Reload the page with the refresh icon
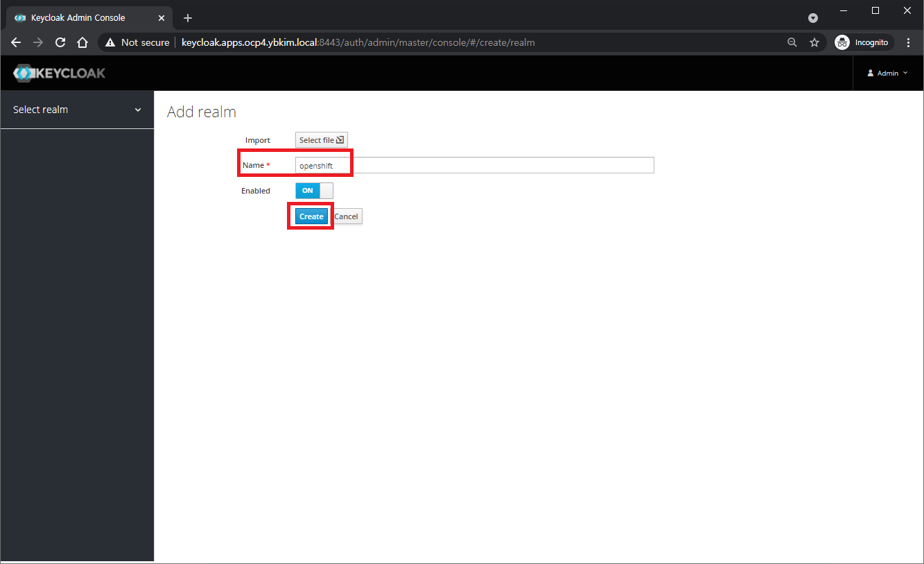Viewport: 924px width, 564px height. (60, 42)
